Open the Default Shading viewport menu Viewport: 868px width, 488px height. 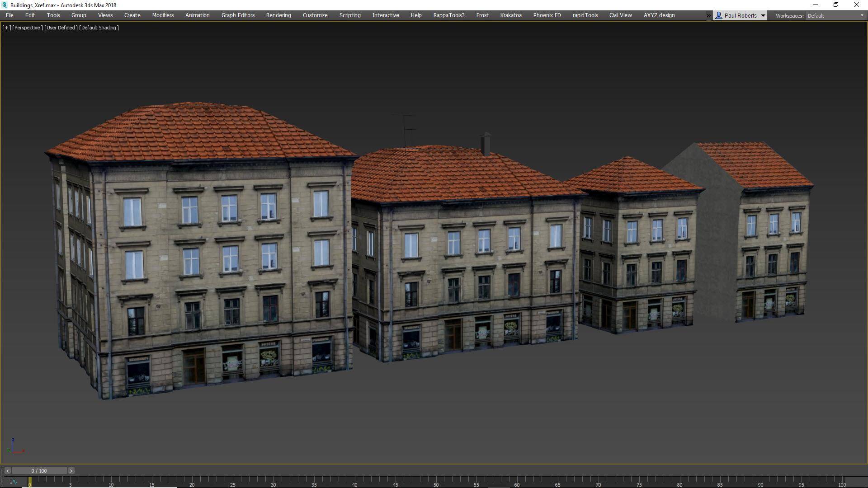99,28
